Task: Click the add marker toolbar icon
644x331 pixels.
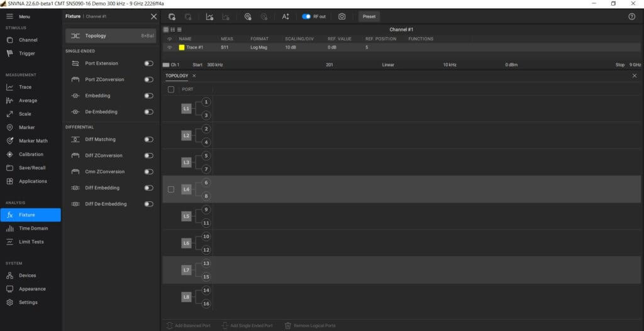Action: click(248, 17)
